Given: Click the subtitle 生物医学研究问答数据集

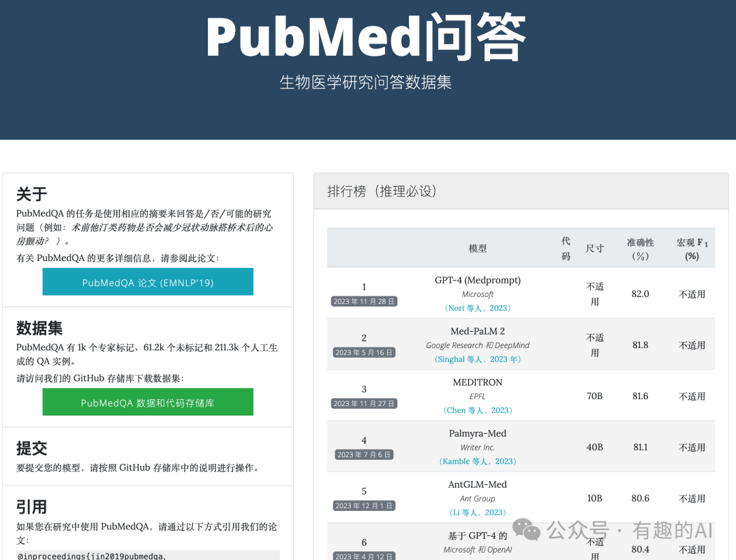Looking at the screenshot, I should [x=366, y=82].
